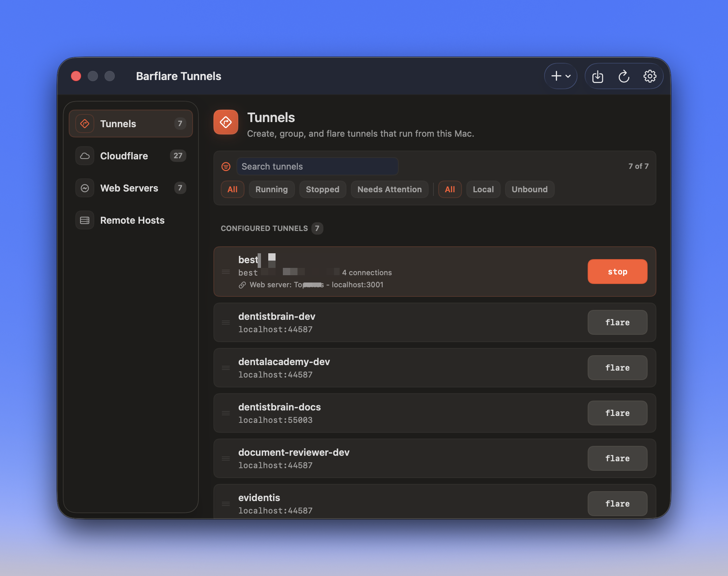
Task: Click the Cloudflare cloud icon
Action: pos(85,156)
